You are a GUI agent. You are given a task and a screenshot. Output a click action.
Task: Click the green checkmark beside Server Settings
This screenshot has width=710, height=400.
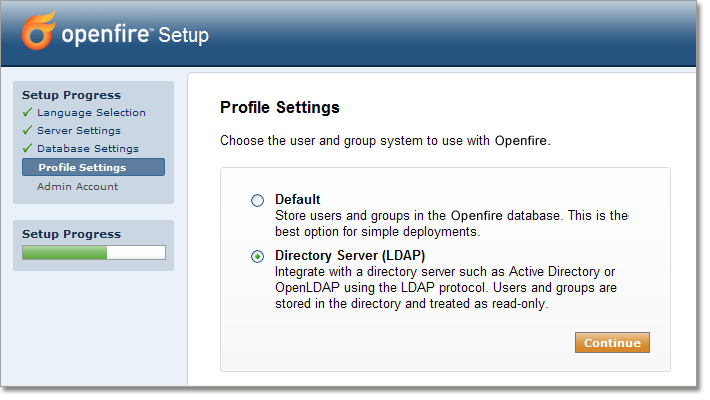[27, 131]
